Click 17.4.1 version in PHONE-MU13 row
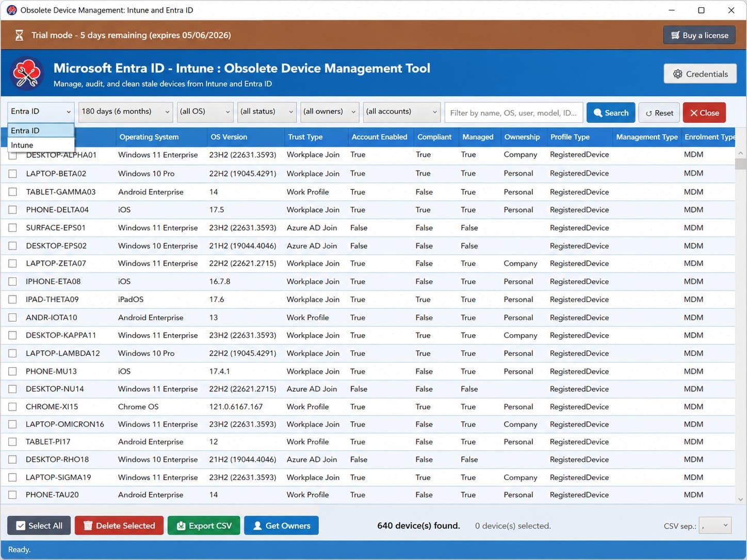The image size is (747, 560). [x=220, y=371]
